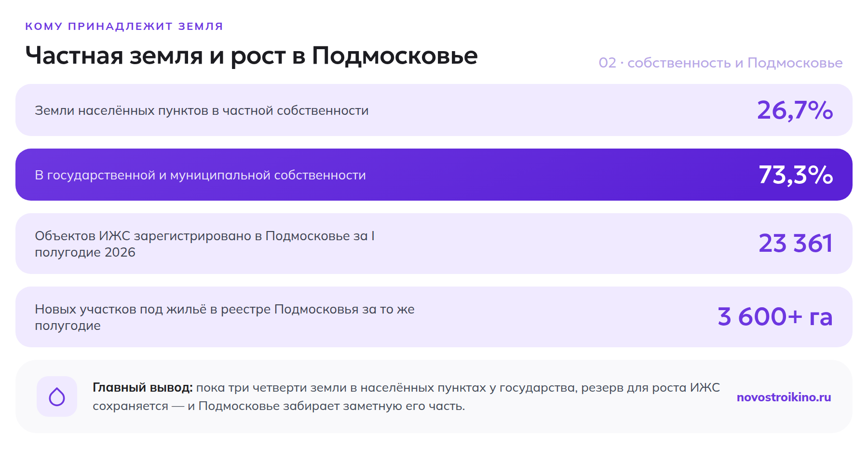Click the water drop icon
Image resolution: width=868 pixels, height=464 pixels.
(x=57, y=396)
